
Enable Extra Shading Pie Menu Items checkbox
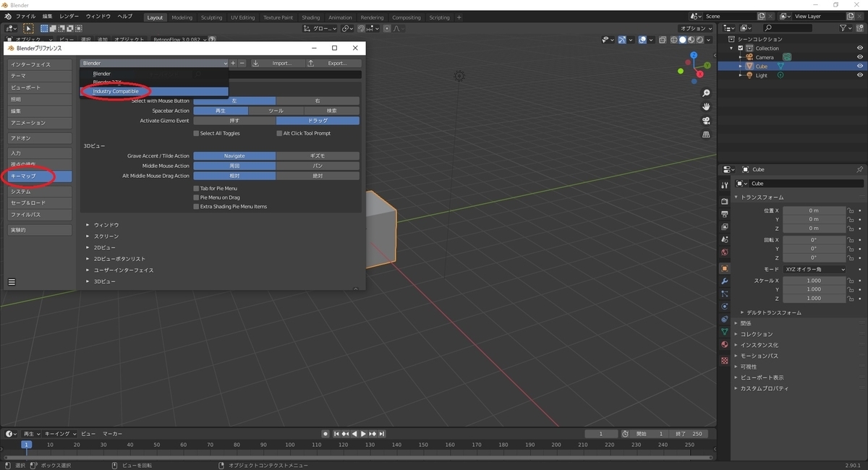pyautogui.click(x=196, y=207)
